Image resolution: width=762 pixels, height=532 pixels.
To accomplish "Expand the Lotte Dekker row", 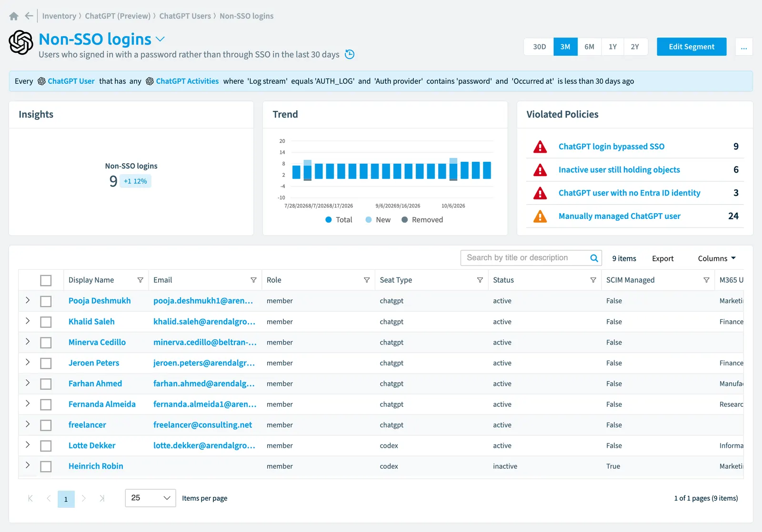I will click(28, 445).
